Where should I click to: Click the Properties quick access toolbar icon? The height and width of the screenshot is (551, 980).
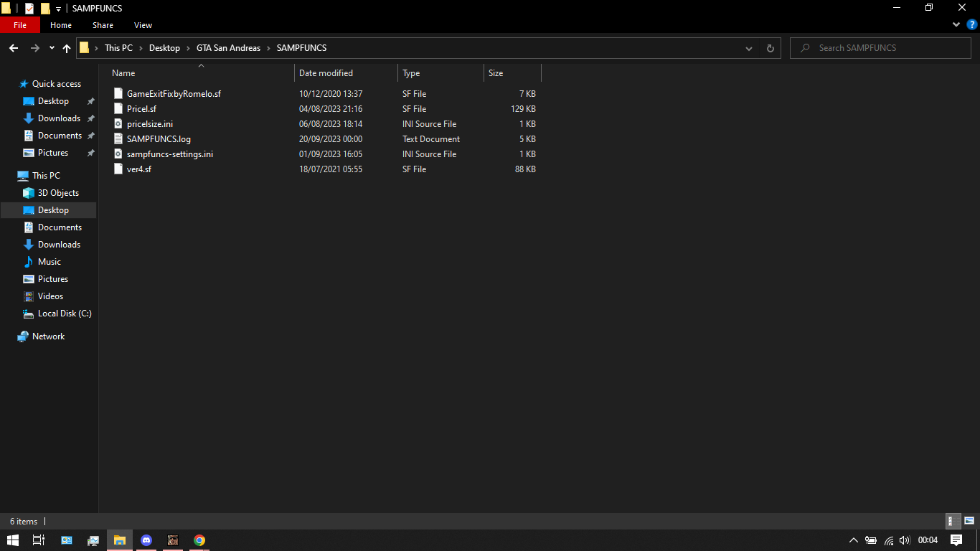(x=29, y=9)
